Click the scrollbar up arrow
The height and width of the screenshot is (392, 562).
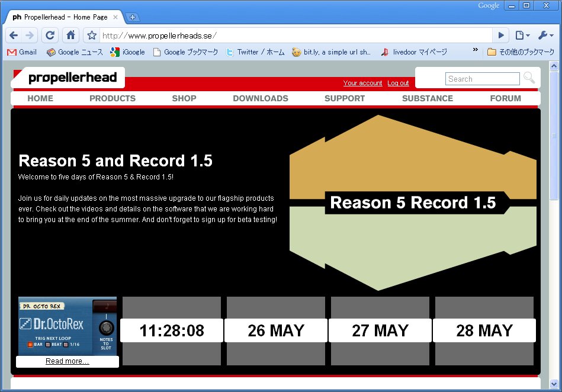tap(554, 66)
